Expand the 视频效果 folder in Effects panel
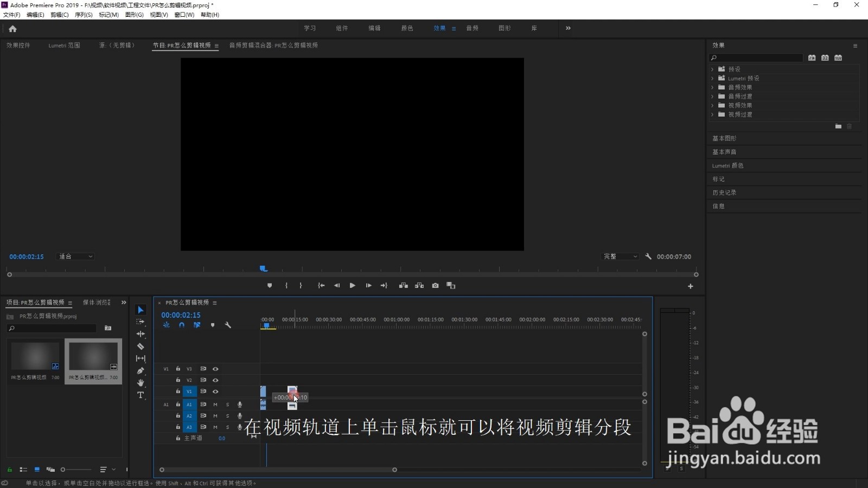The height and width of the screenshot is (488, 868). coord(713,105)
